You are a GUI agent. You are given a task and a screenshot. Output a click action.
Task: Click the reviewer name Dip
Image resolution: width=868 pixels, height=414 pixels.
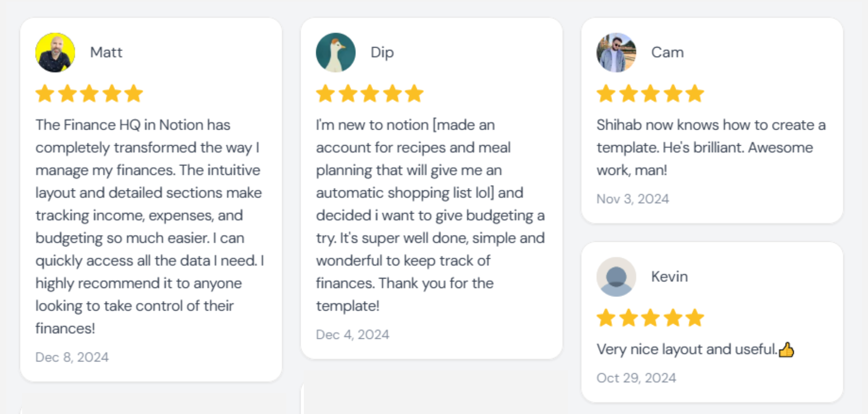coord(382,52)
